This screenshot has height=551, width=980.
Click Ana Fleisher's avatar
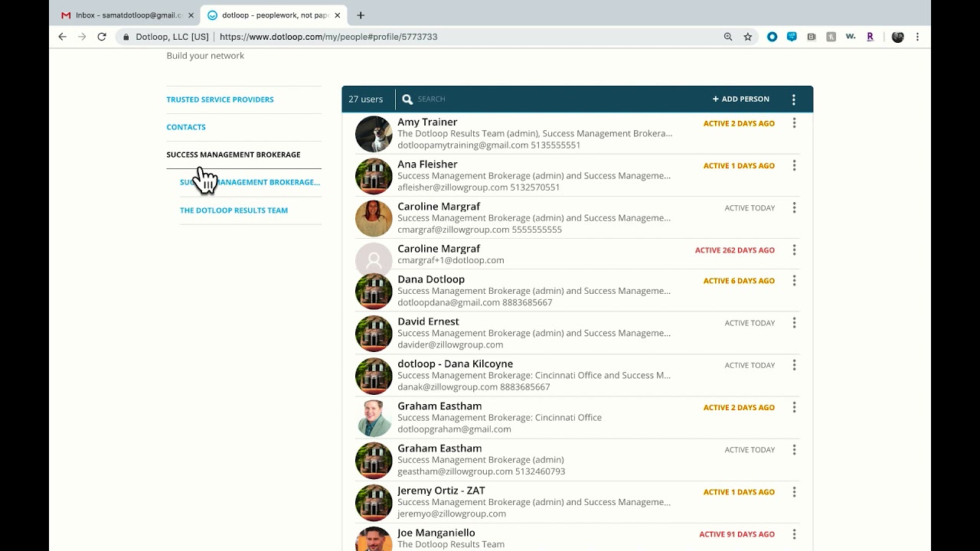point(374,176)
